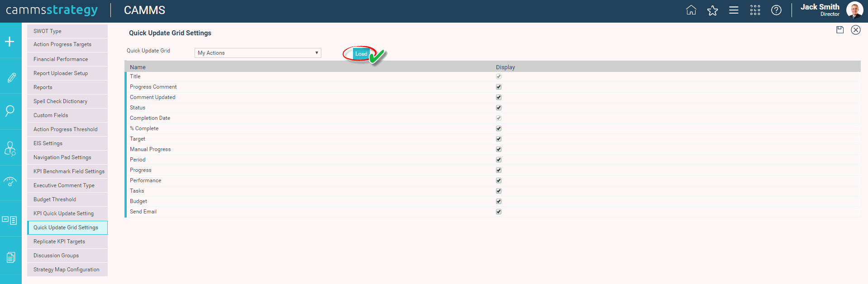The image size is (868, 284).
Task: Save the Quick Update Grid settings
Action: 840,30
